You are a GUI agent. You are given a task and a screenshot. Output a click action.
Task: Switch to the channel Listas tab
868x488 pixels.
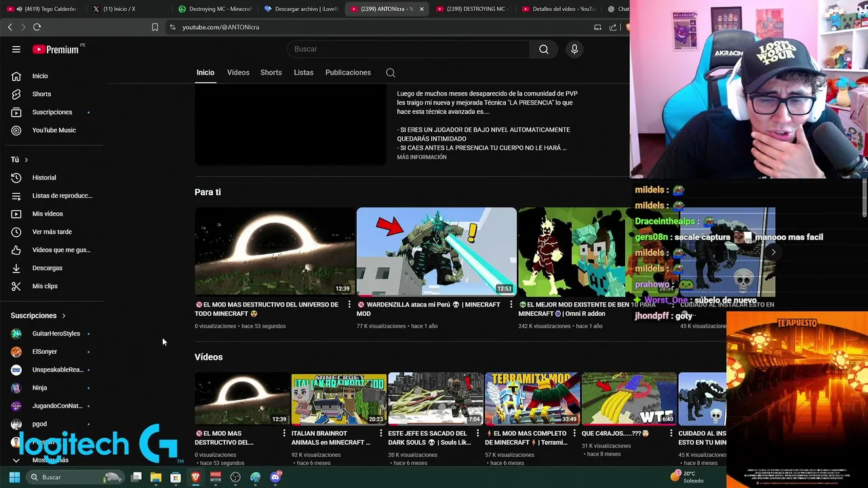(304, 73)
